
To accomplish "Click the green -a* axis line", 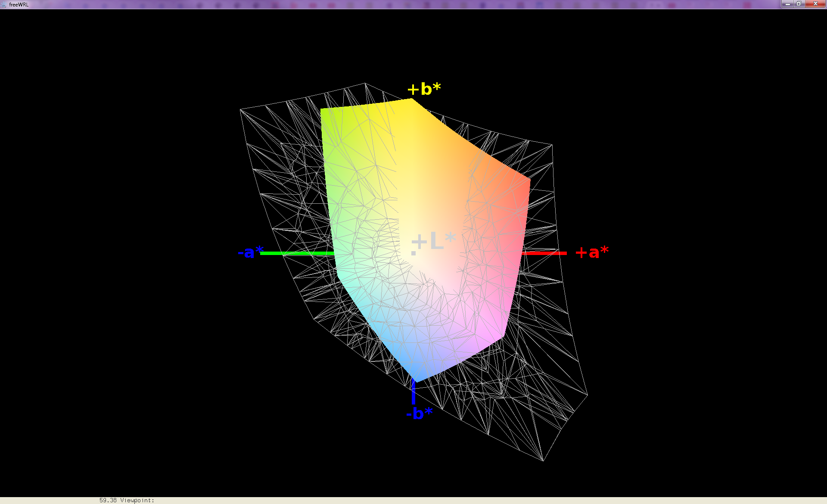I will 297,253.
